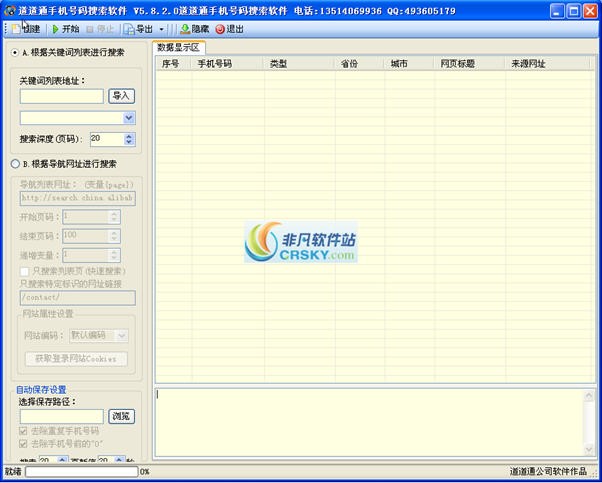Screen dimensions: 602x483
Task: Click the 选择保存路径 path input field
Action: click(62, 417)
